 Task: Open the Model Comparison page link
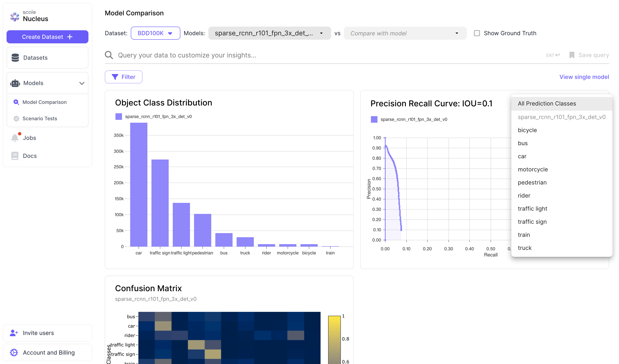point(45,102)
